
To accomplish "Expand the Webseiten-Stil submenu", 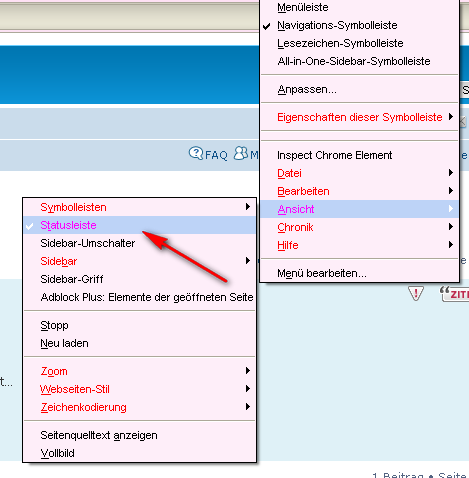I will (x=139, y=389).
